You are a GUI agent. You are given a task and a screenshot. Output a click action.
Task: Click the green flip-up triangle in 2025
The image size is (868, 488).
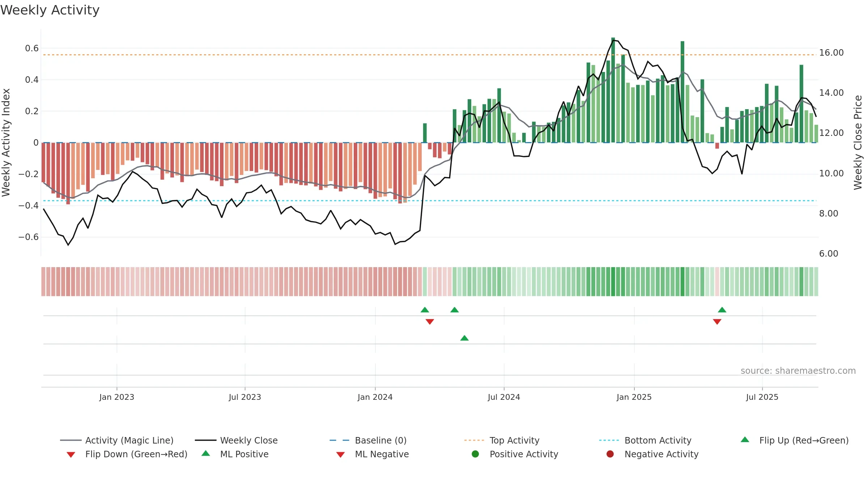[722, 310]
